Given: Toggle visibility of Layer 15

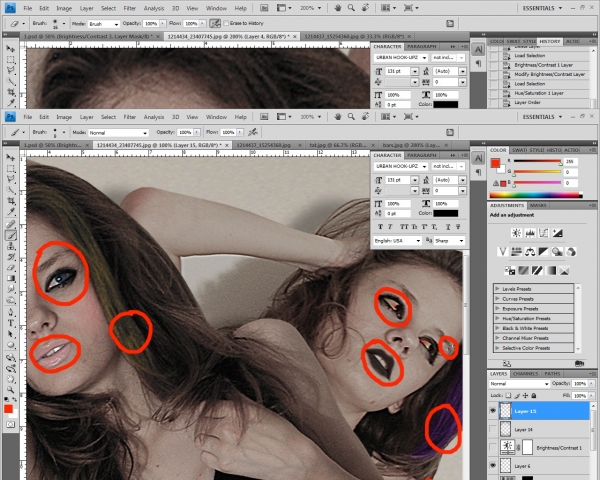Looking at the screenshot, I should [x=493, y=411].
